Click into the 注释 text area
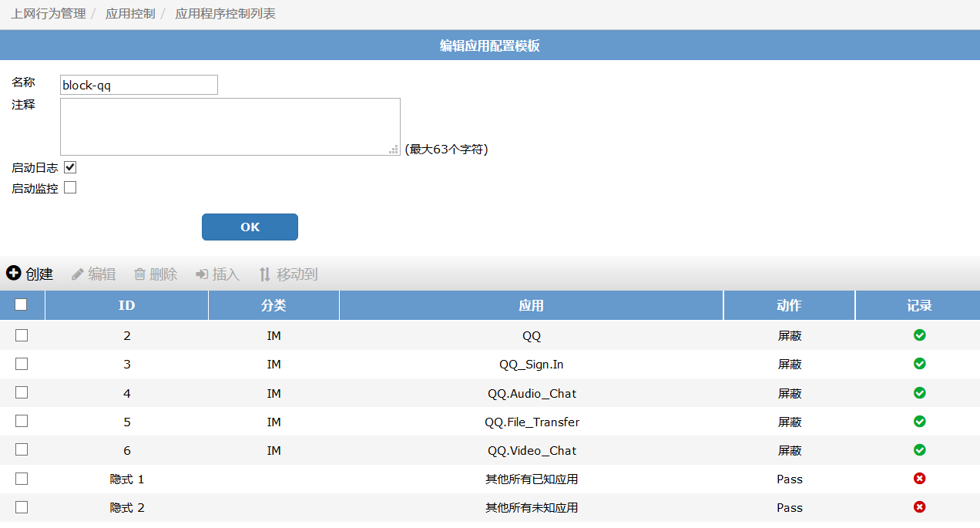Viewport: 980px width, 528px height. (230, 126)
